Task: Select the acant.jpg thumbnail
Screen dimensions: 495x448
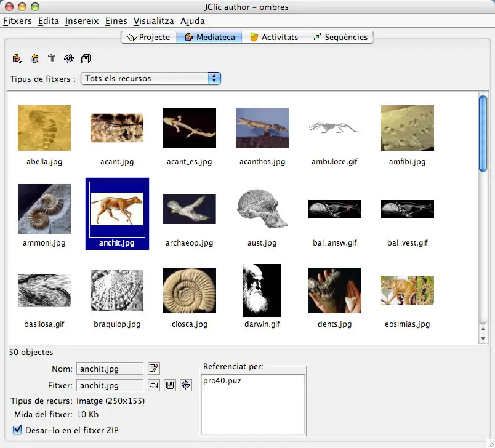Action: (x=117, y=128)
